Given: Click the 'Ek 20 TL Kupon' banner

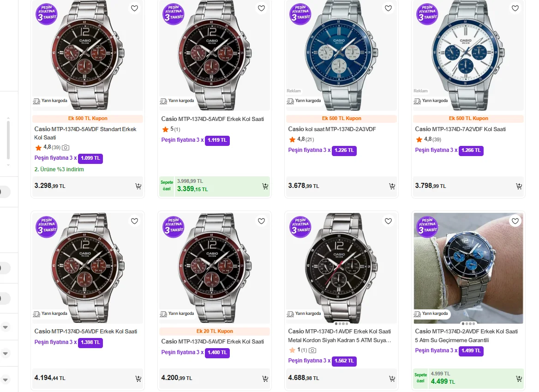Looking at the screenshot, I should [215, 331].
